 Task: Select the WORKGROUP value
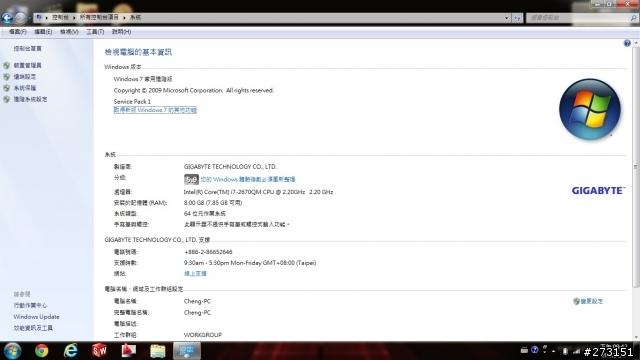[x=203, y=335]
